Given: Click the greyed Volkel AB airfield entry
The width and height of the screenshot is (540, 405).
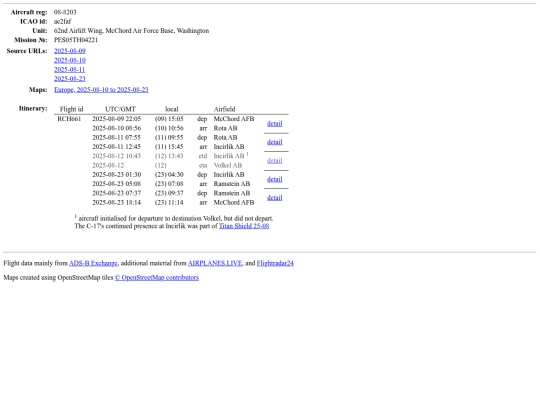Looking at the screenshot, I should [x=228, y=165].
